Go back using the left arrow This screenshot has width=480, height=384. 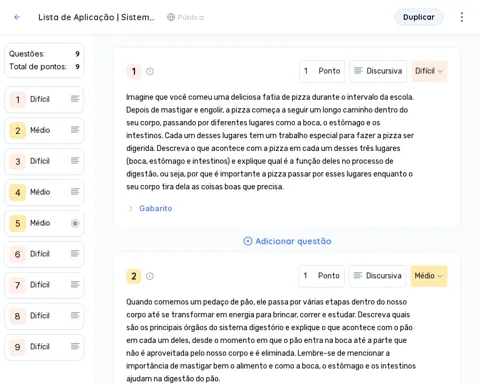point(17,17)
